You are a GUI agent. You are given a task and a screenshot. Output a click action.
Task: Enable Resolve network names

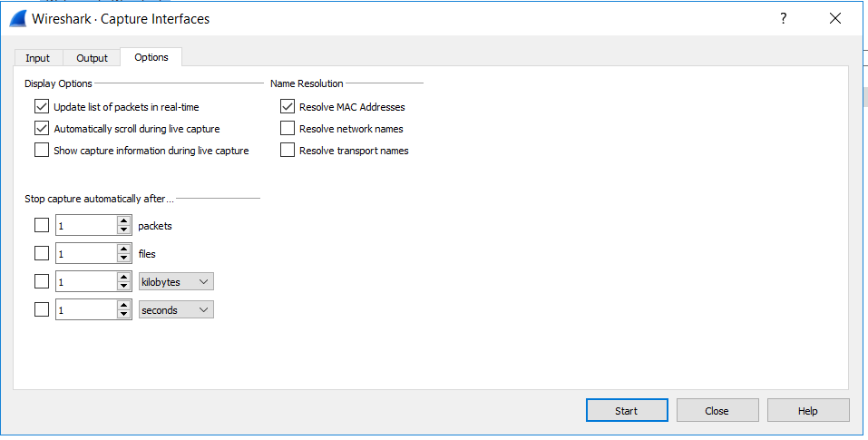click(288, 129)
